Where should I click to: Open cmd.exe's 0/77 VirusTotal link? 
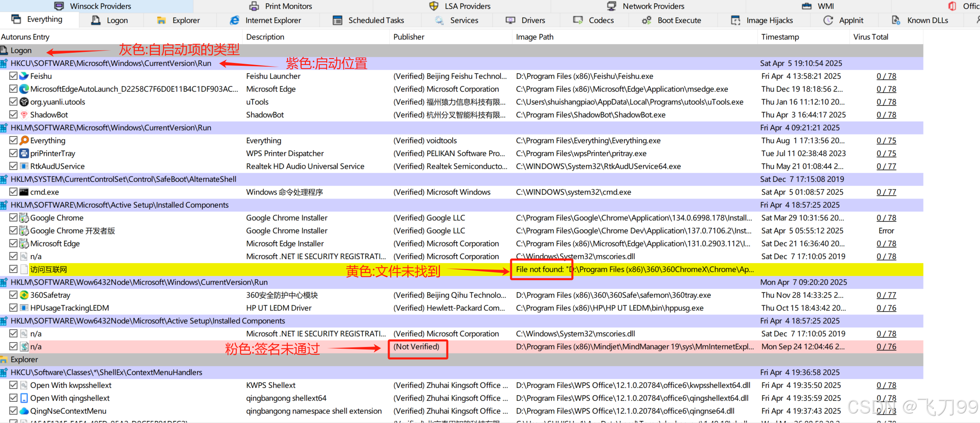[x=886, y=192]
